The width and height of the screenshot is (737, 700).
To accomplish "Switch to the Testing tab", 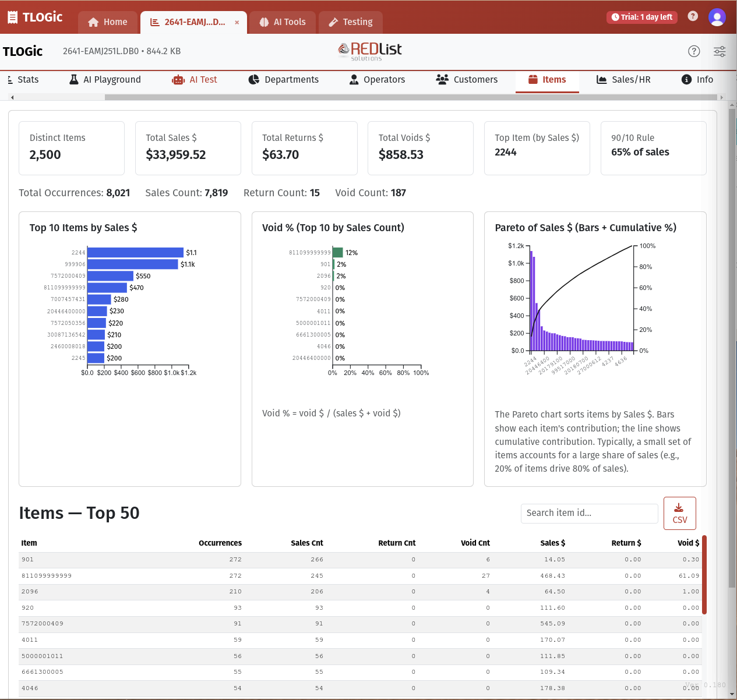I will click(350, 22).
